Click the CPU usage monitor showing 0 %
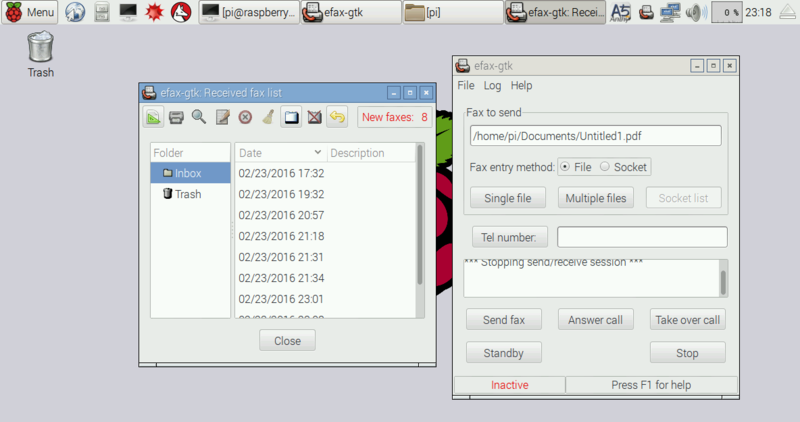 (x=727, y=12)
